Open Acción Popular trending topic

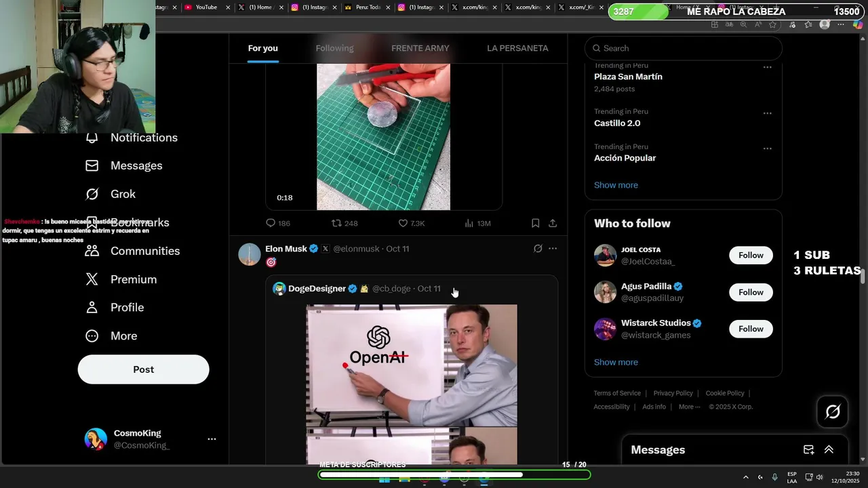625,158
